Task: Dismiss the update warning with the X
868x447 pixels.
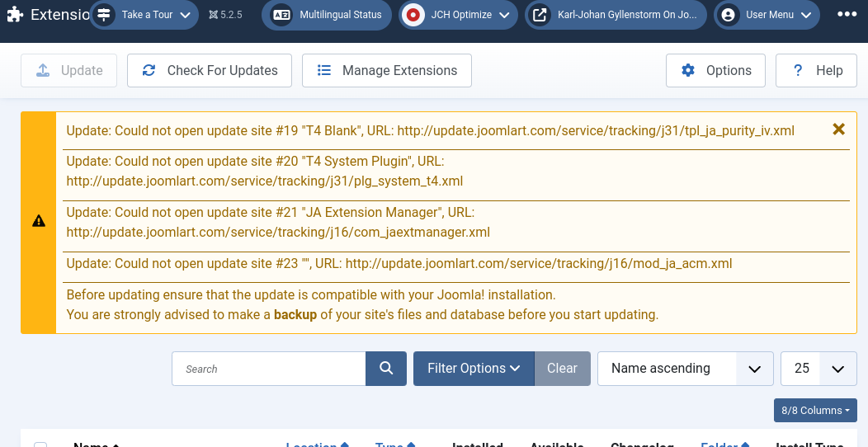Action: click(x=838, y=129)
